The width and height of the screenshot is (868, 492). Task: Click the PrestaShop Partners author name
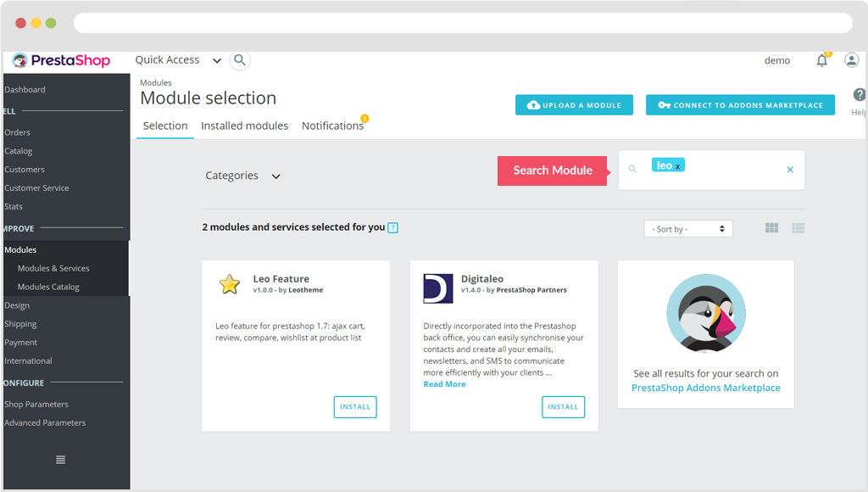(x=531, y=290)
